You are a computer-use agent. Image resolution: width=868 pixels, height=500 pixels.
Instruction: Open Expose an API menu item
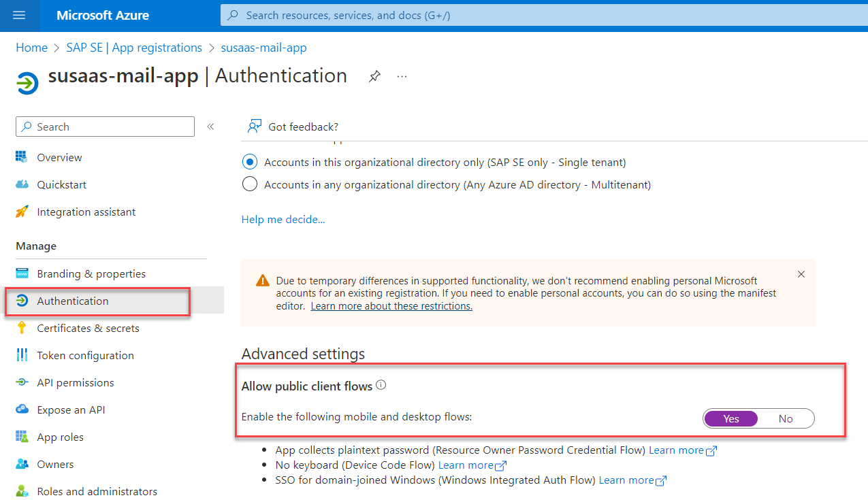coord(71,410)
